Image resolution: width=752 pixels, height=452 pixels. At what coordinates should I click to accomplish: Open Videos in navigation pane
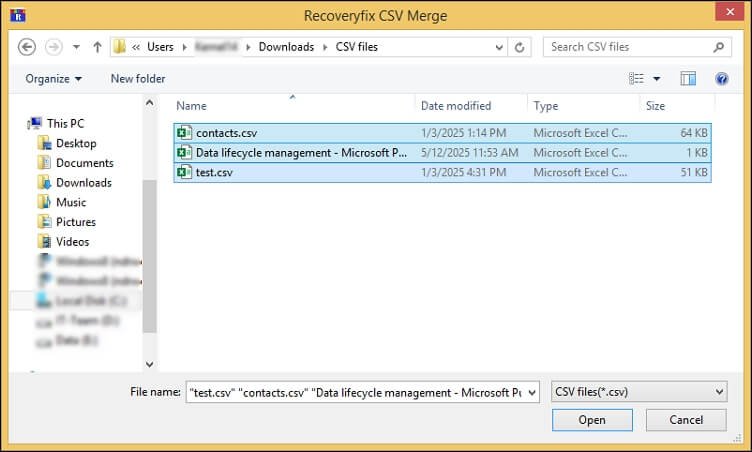tap(72, 241)
